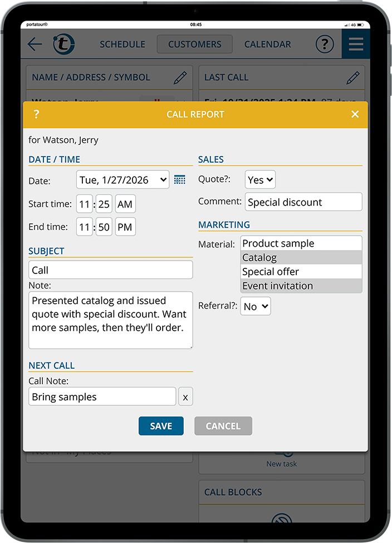Edit Name / Address / Symbol pencil icon
392x543 pixels.
(180, 78)
